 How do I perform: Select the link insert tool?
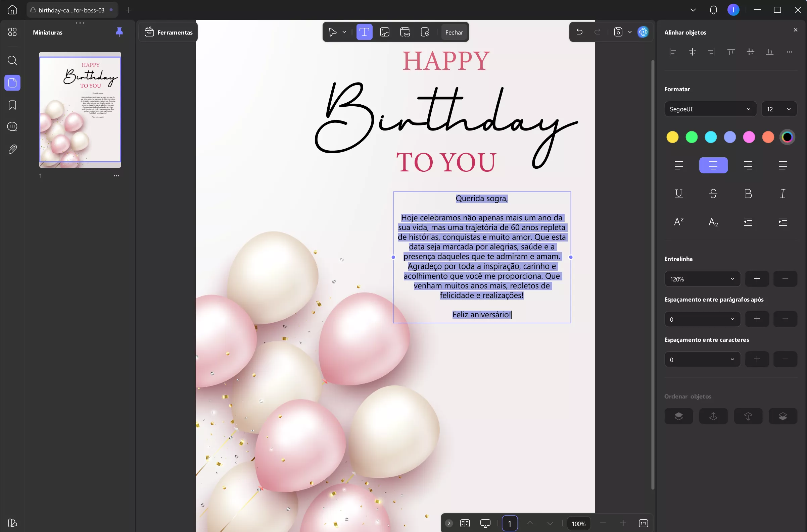(x=405, y=32)
